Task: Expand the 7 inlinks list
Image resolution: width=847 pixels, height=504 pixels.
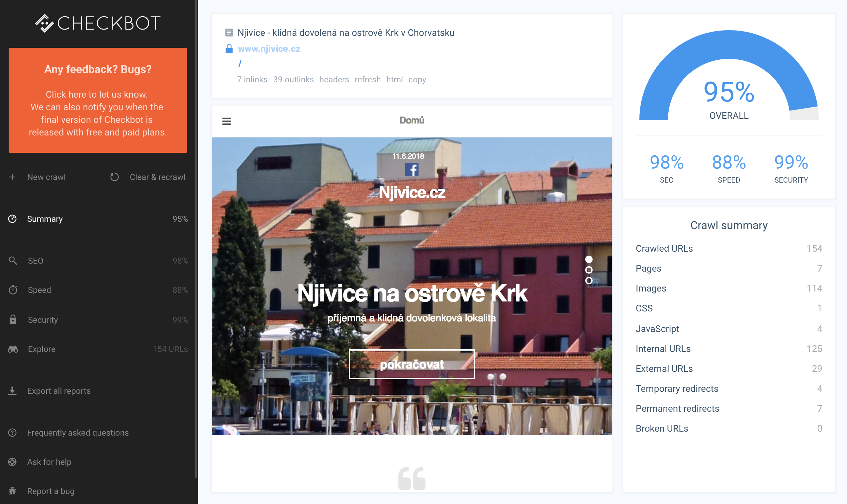Action: [252, 79]
